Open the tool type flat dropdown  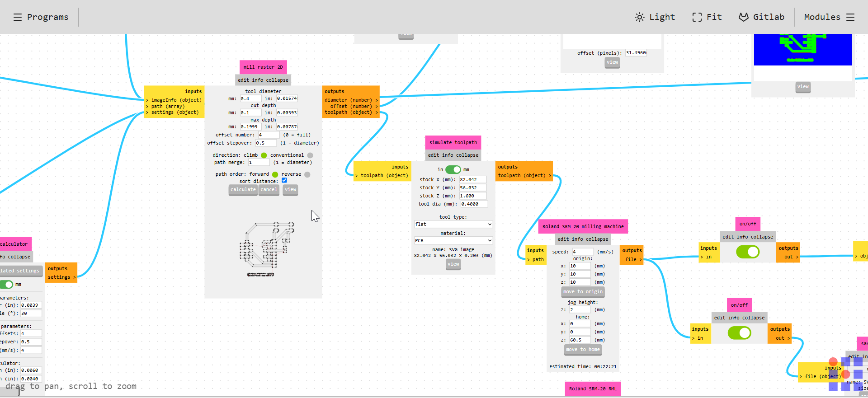[x=453, y=225]
